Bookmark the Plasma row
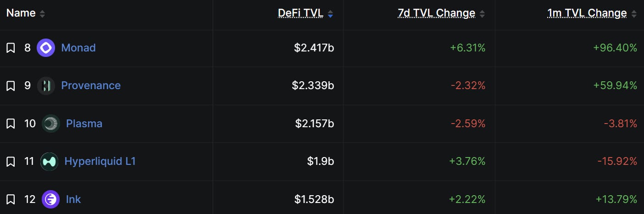 click(11, 124)
